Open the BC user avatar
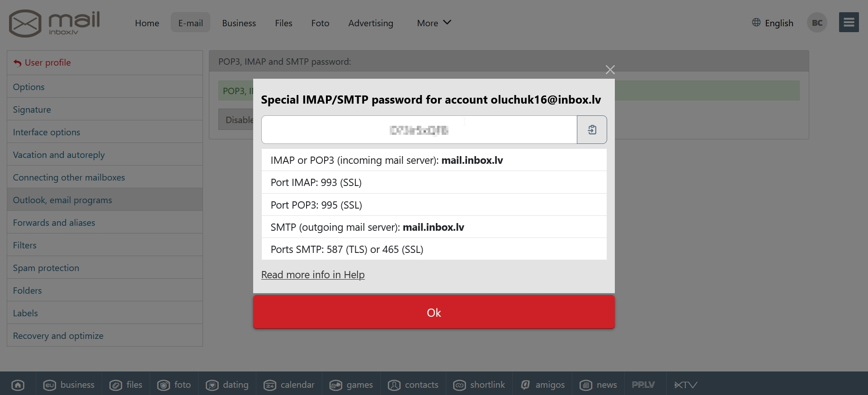 [817, 23]
